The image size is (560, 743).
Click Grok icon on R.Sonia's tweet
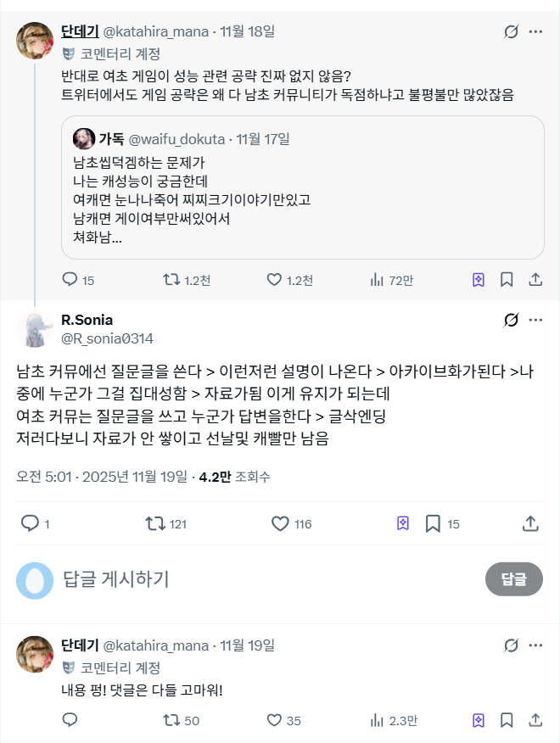[511, 320]
